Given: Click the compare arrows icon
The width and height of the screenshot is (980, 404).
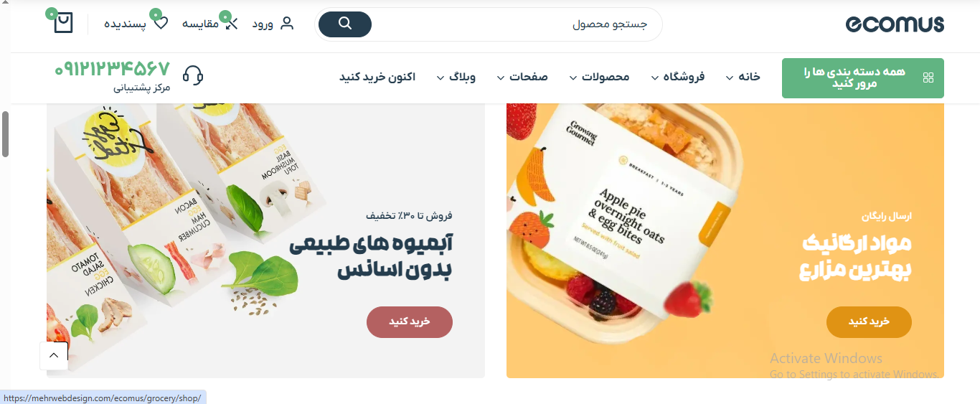Looking at the screenshot, I should (232, 24).
